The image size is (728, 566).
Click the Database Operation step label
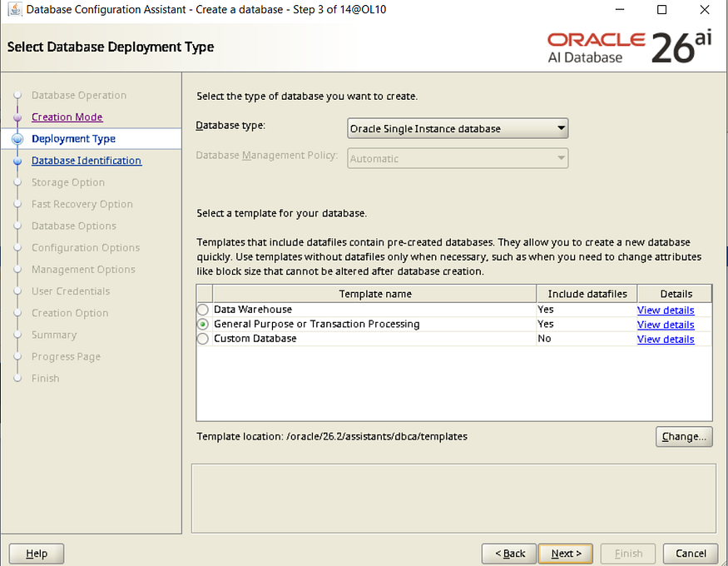(79, 95)
